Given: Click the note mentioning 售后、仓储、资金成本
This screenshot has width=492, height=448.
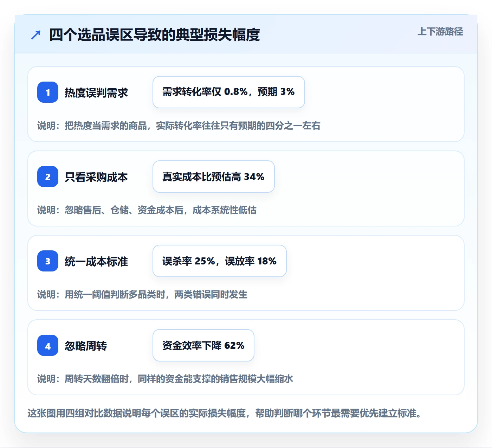Looking at the screenshot, I should tap(147, 210).
